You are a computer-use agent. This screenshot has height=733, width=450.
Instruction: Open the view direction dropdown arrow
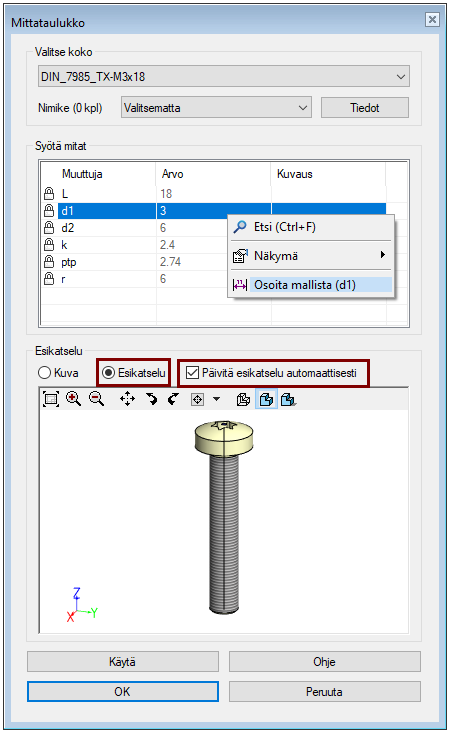click(216, 399)
